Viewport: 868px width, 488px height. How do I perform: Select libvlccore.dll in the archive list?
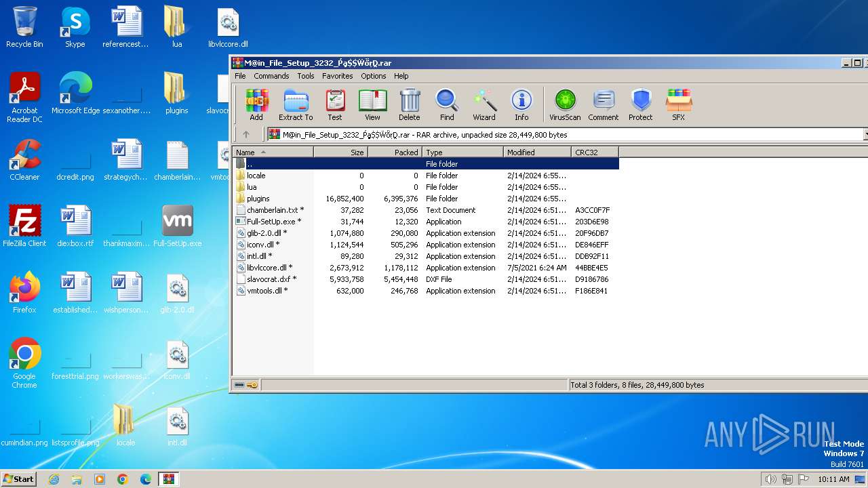pyautogui.click(x=425, y=268)
